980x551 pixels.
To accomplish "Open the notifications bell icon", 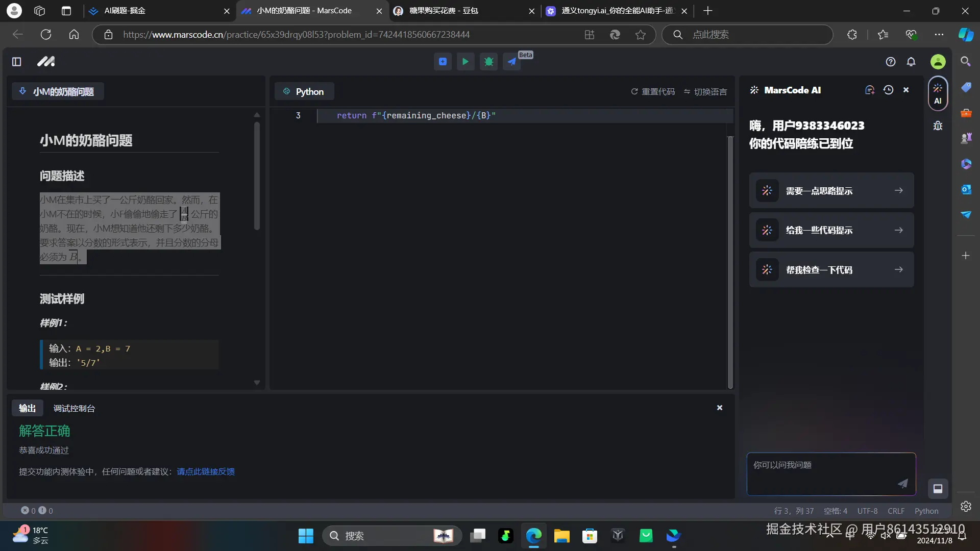I will pos(911,62).
